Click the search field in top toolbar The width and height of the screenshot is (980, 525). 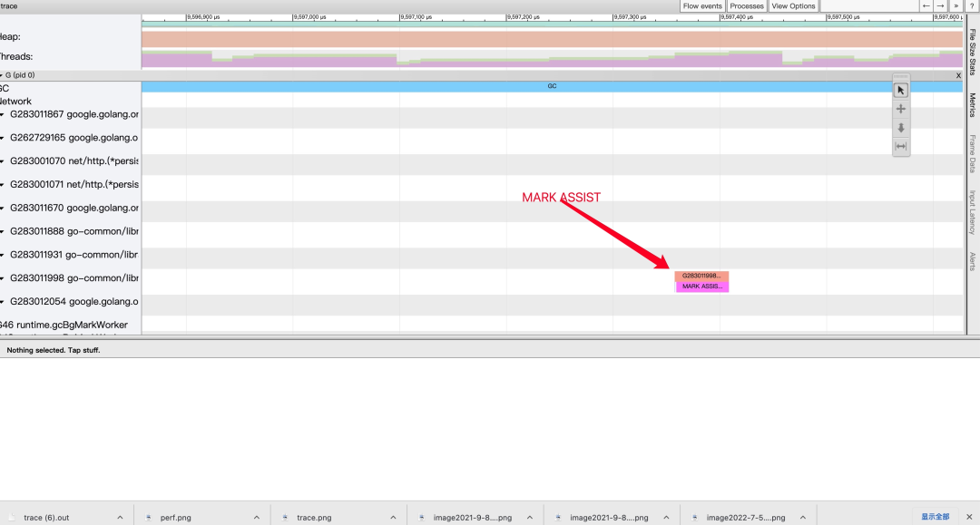pyautogui.click(x=868, y=5)
